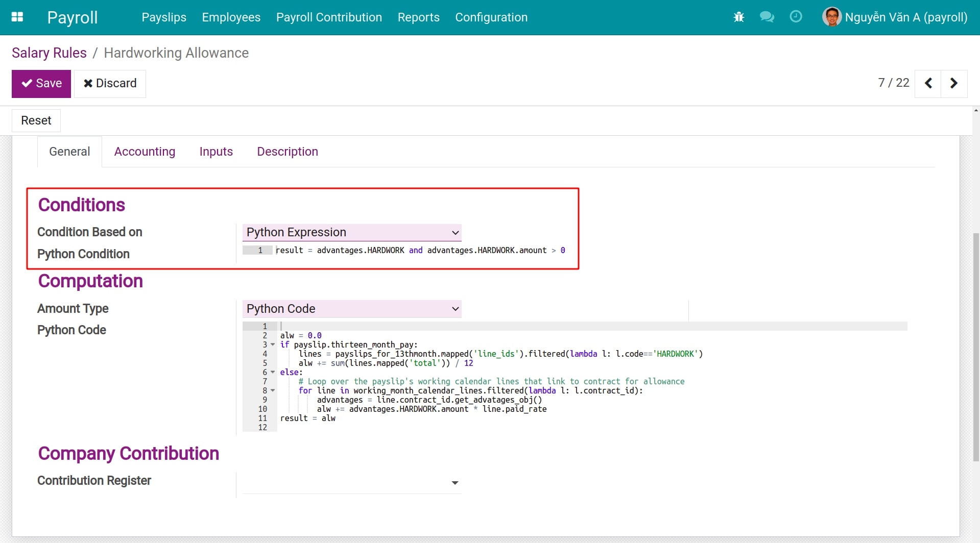Collapse the for loop fold on line 8
This screenshot has height=543, width=980.
point(272,390)
